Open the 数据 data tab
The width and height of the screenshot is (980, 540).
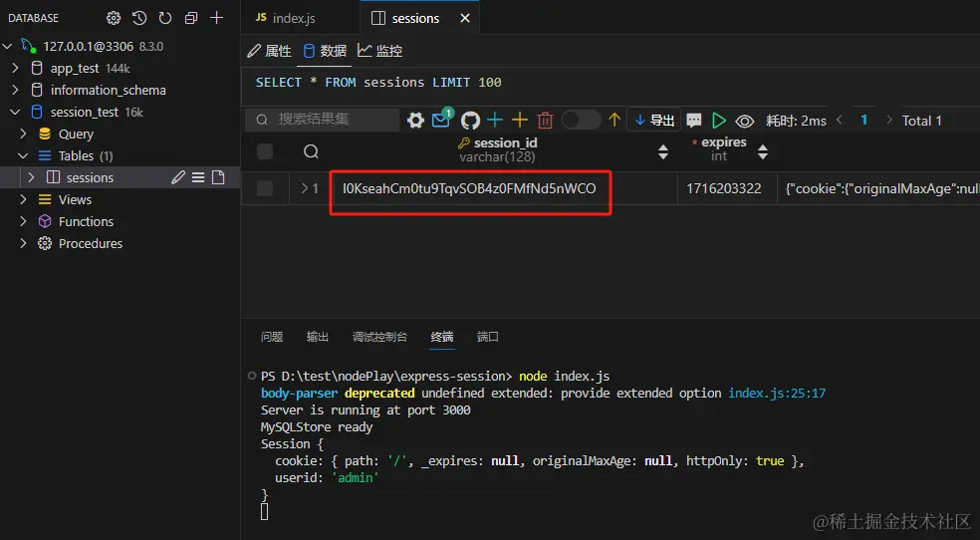[325, 51]
